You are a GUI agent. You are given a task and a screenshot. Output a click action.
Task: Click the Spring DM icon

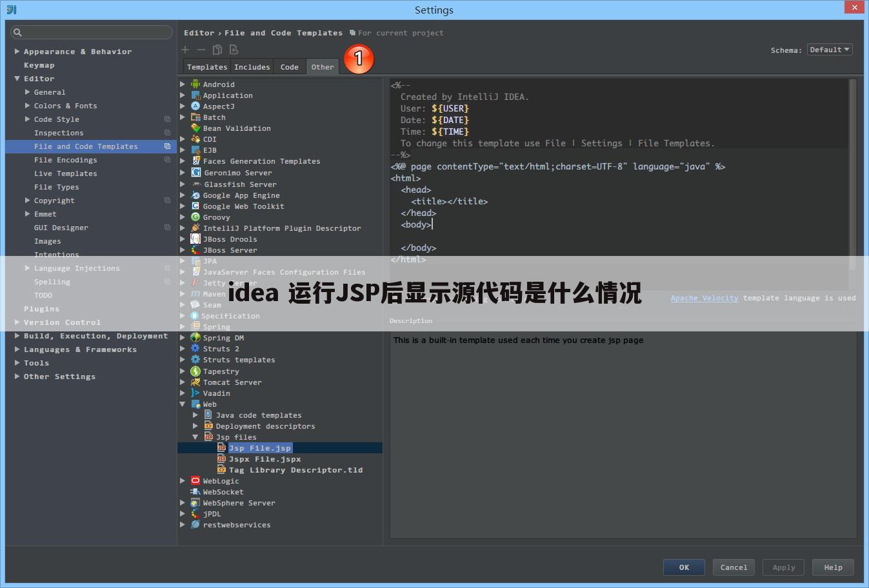tap(195, 337)
